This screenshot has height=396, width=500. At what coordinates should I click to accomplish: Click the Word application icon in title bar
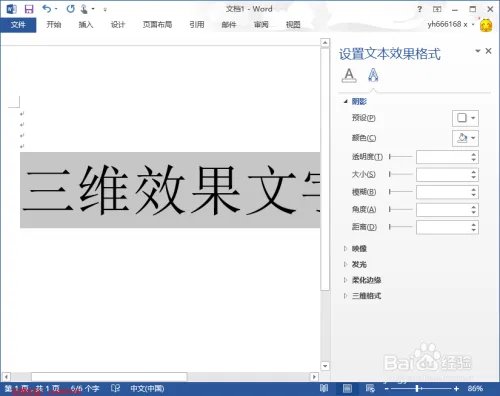(x=12, y=9)
